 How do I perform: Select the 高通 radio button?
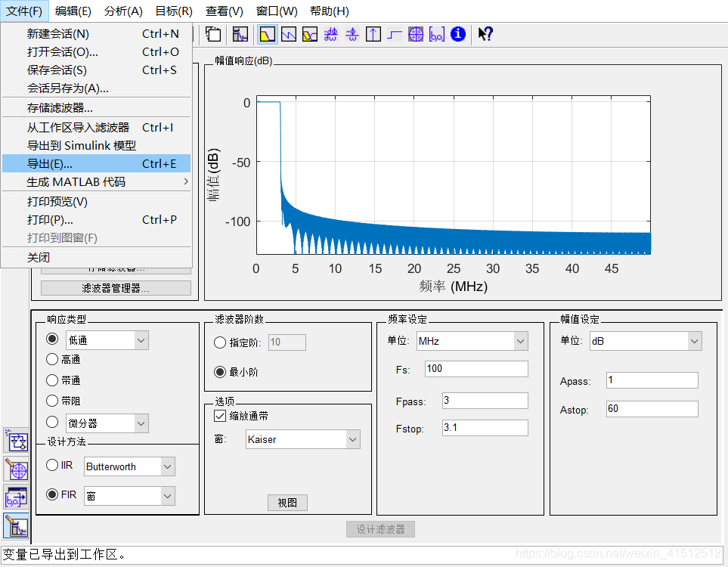click(52, 359)
